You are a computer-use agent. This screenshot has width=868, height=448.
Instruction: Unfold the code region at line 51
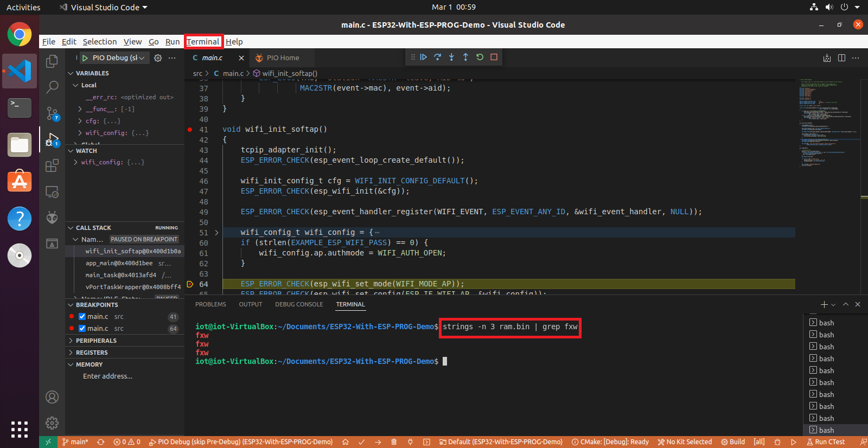[x=216, y=233]
